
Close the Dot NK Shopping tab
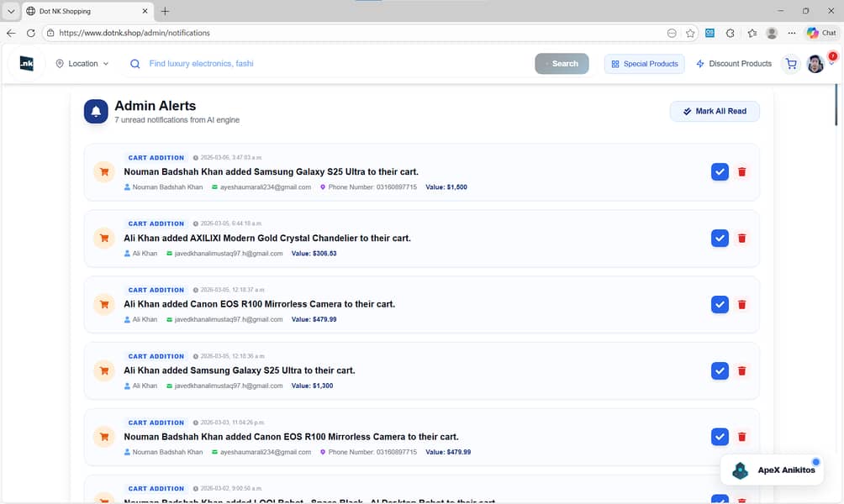coord(145,11)
